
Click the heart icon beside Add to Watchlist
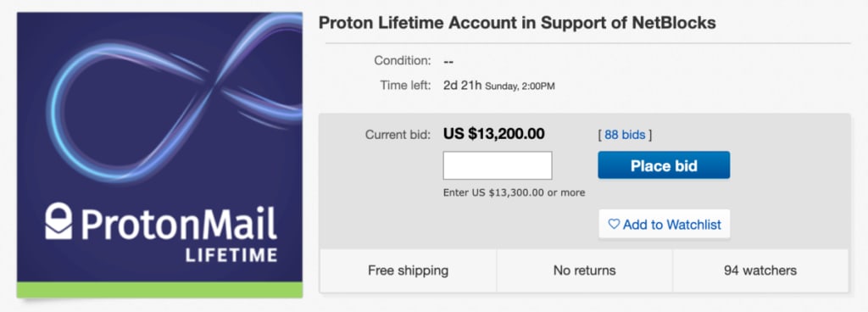(x=614, y=225)
